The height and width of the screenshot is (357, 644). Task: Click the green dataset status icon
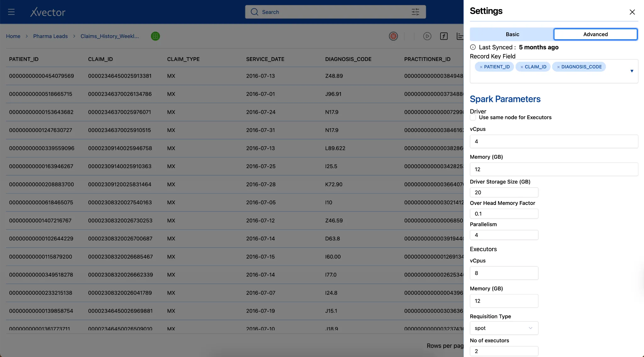pos(155,36)
